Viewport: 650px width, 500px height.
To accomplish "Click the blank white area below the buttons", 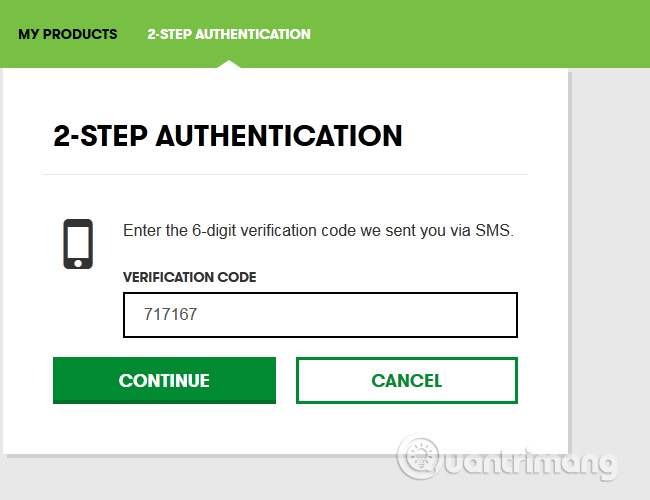I will pyautogui.click(x=200, y=430).
